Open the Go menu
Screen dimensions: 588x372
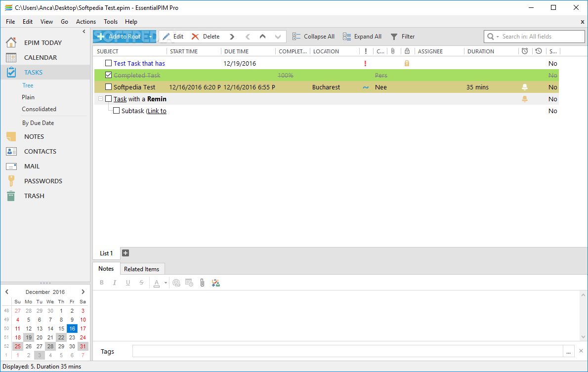coord(65,22)
